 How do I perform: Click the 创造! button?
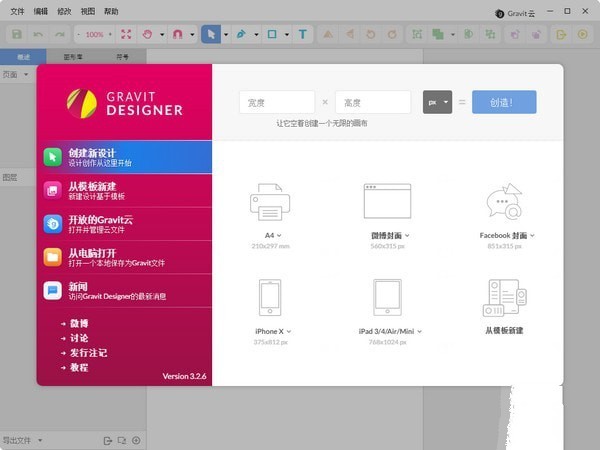coord(504,102)
